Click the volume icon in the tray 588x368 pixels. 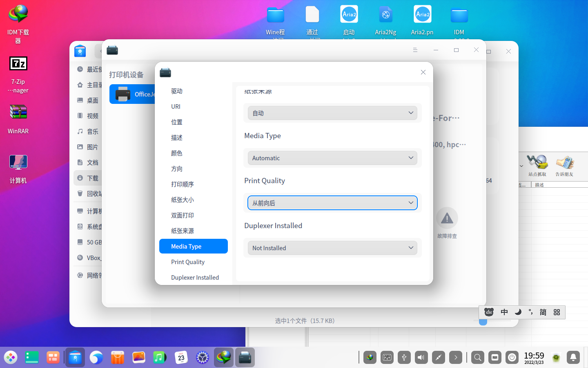[x=421, y=357]
